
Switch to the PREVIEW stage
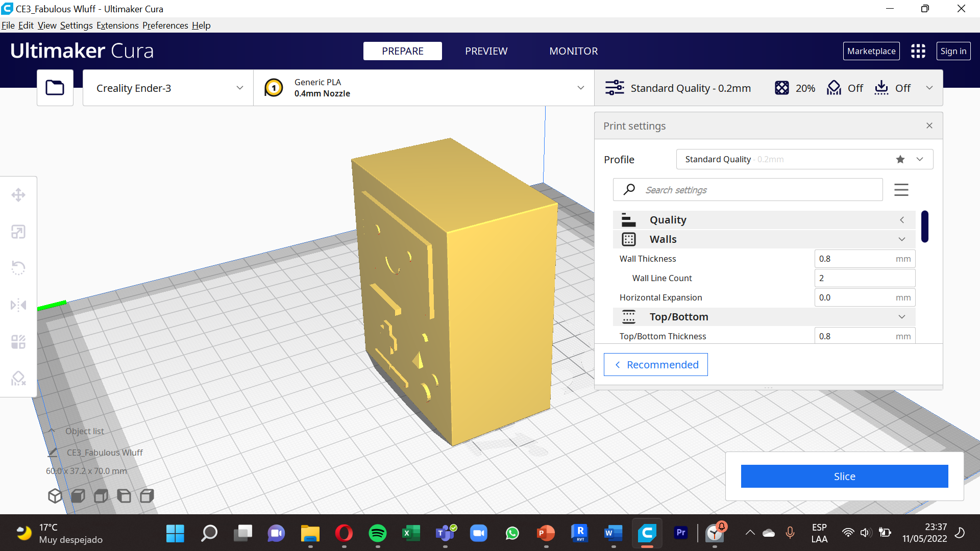click(486, 51)
